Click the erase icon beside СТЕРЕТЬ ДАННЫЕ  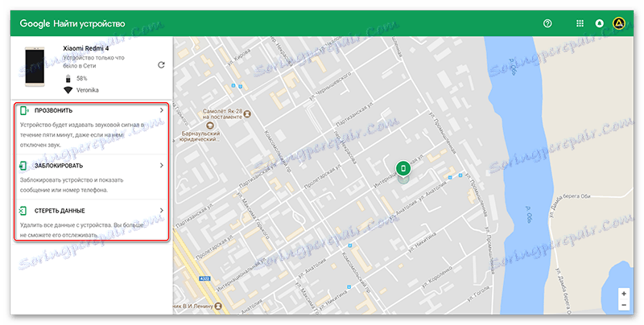click(23, 211)
